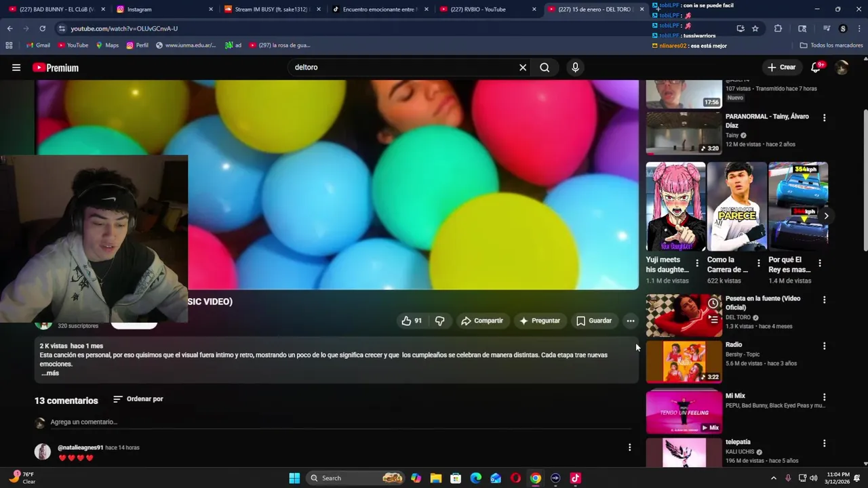Open the telepatía KALI UCHIS title
Image resolution: width=868 pixels, height=488 pixels.
coord(738,442)
